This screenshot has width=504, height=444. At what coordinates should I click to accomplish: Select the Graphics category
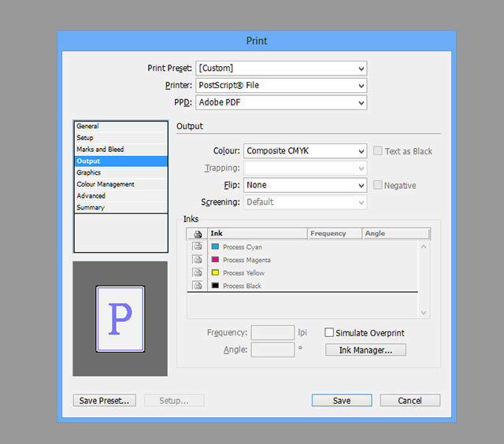[120, 172]
